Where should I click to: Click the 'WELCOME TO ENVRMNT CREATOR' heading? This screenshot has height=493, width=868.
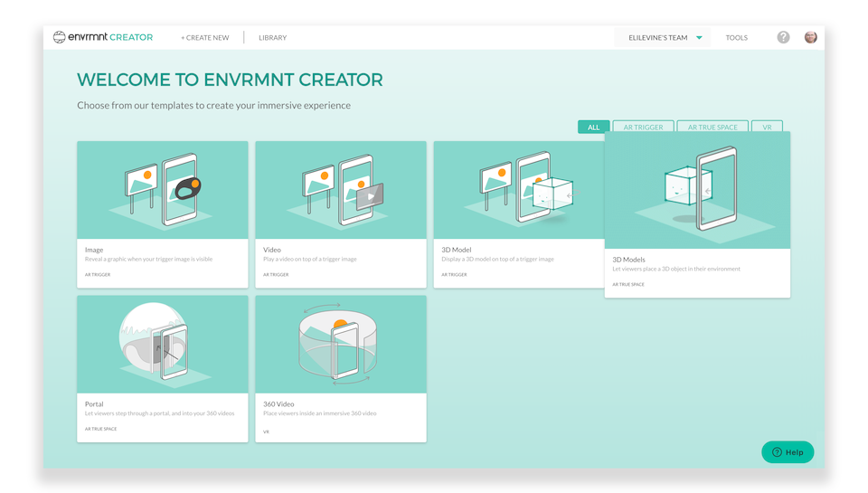(x=230, y=80)
